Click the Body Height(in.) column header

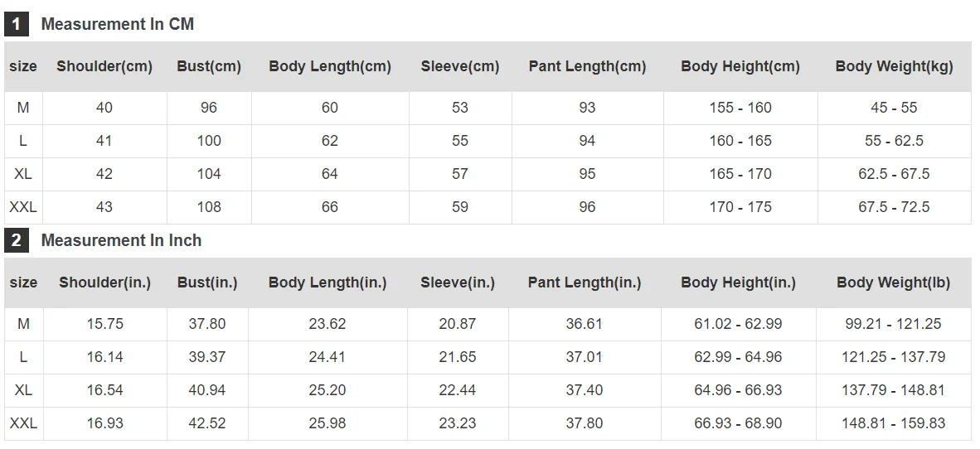(738, 282)
